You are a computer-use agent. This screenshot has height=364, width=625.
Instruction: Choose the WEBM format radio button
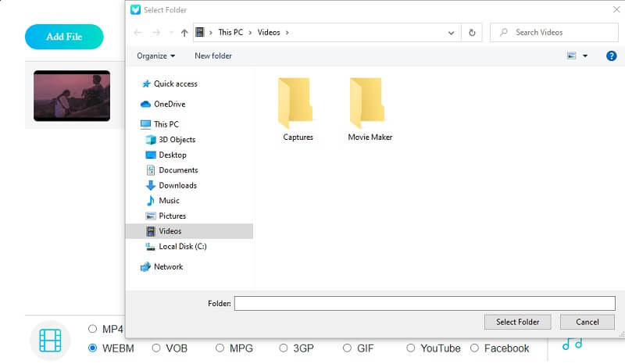92,348
